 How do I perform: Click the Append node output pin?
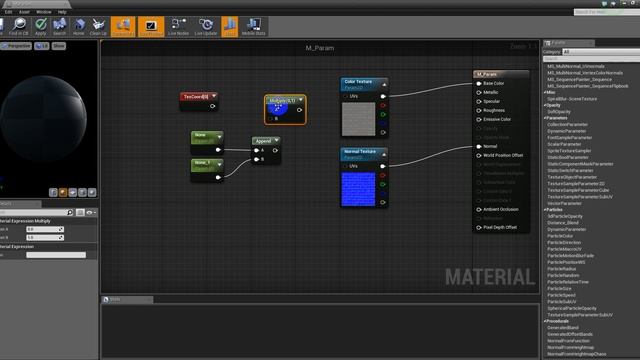(275, 150)
